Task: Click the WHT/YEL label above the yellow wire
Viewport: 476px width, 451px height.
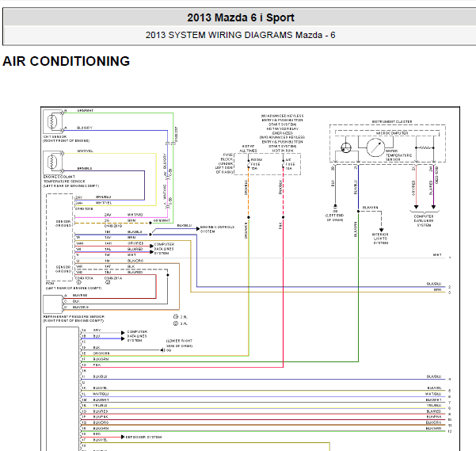Action: coord(85,151)
